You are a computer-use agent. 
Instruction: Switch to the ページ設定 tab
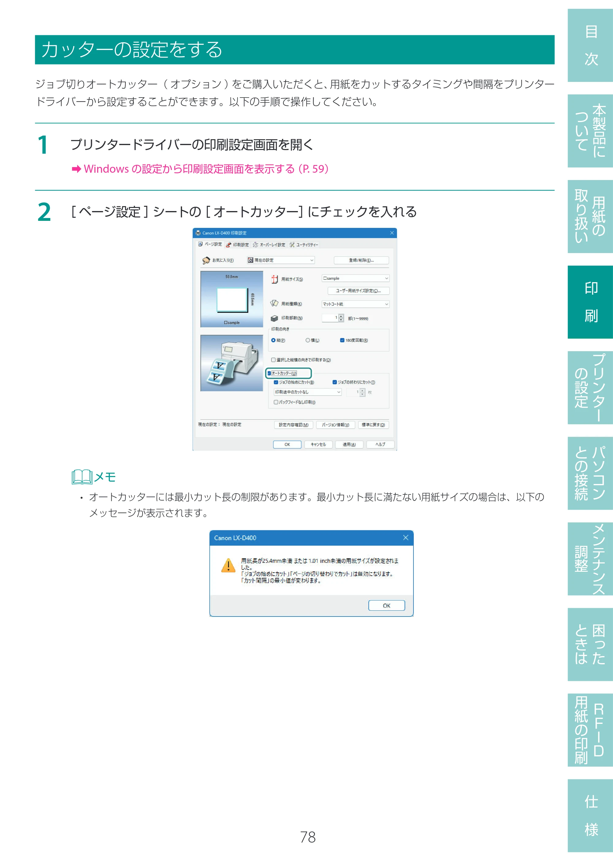coord(210,244)
